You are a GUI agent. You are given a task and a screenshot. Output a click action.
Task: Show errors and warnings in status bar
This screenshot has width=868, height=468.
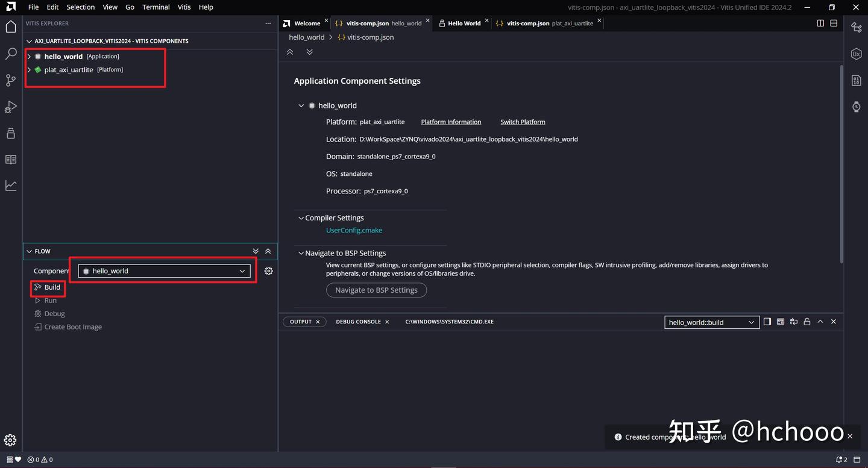pyautogui.click(x=40, y=460)
